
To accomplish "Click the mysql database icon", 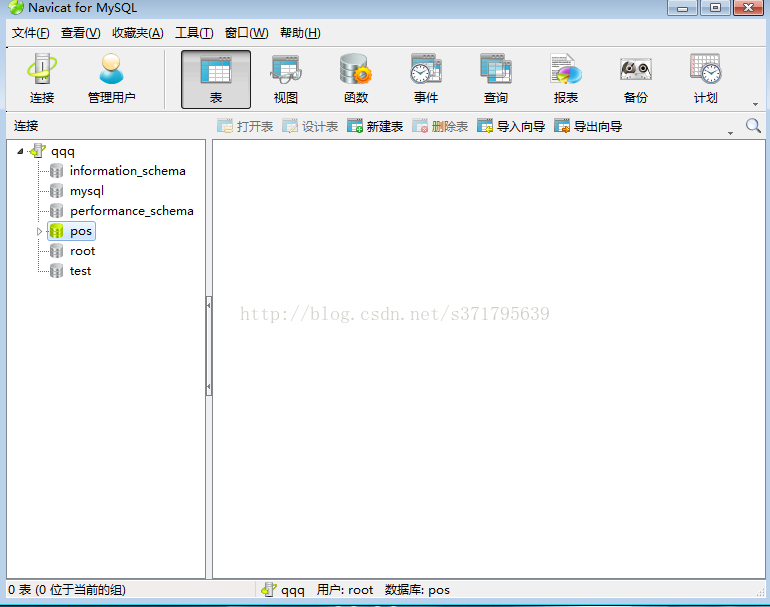I will coord(56,191).
